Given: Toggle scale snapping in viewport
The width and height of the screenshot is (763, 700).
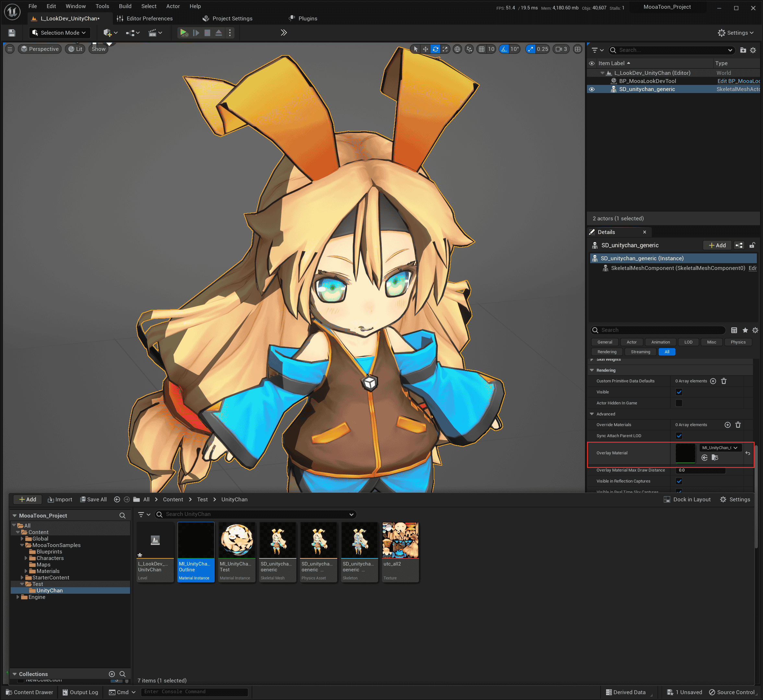Looking at the screenshot, I should point(531,49).
